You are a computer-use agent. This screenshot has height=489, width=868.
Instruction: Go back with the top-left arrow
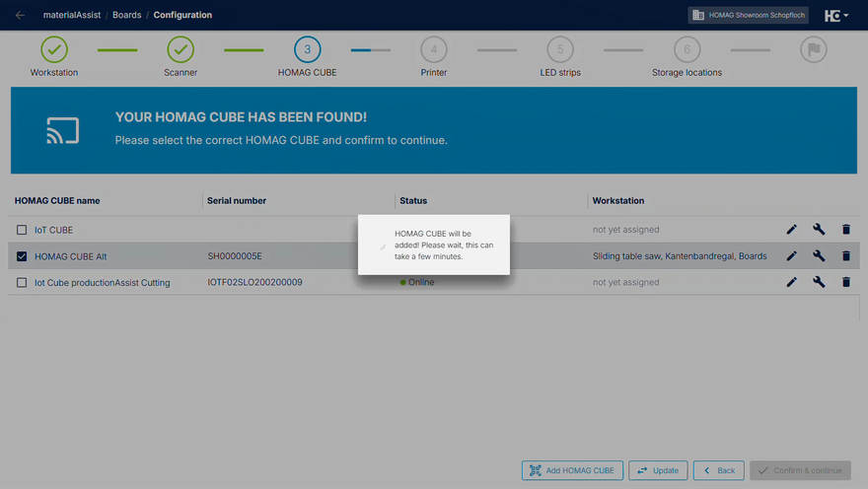pyautogui.click(x=20, y=15)
